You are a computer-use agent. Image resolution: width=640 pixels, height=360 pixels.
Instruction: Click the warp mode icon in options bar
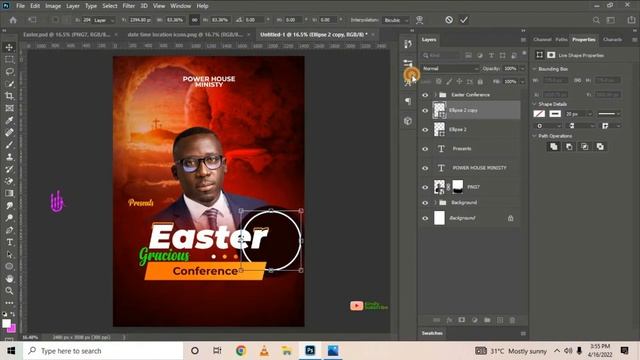click(419, 20)
